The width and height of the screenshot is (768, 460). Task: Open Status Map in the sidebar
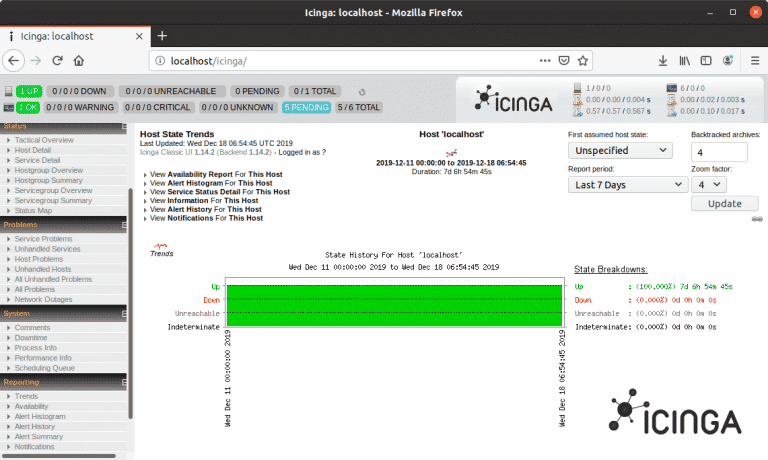click(x=33, y=211)
